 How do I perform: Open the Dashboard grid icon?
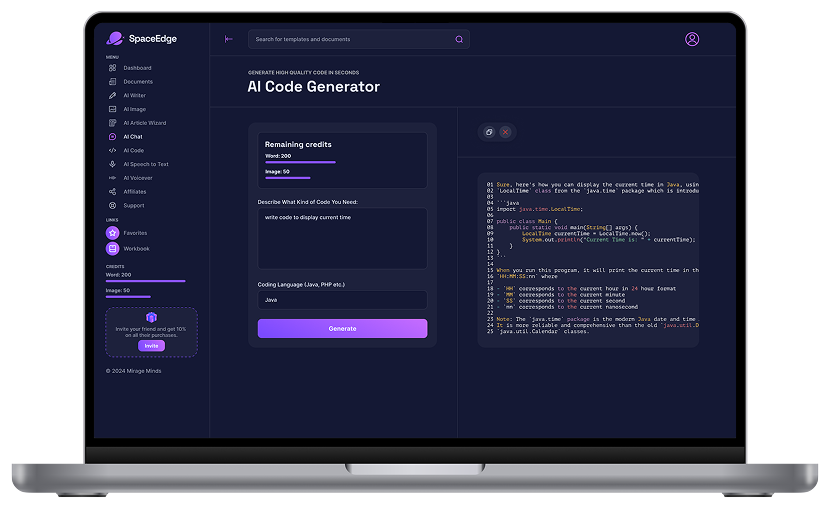click(112, 68)
